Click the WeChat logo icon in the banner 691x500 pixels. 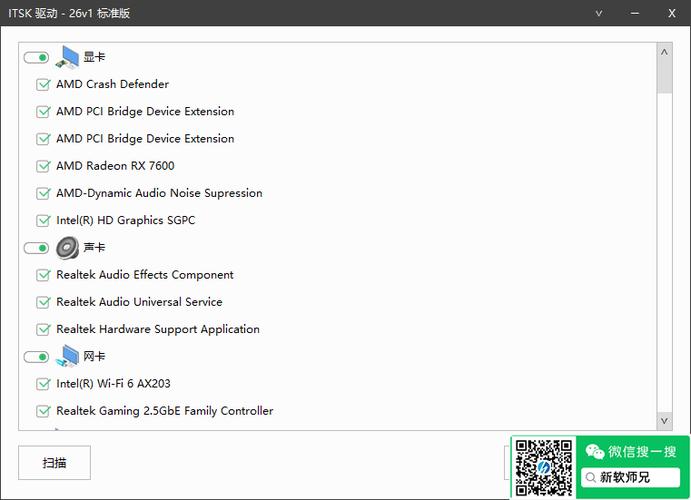tap(595, 452)
